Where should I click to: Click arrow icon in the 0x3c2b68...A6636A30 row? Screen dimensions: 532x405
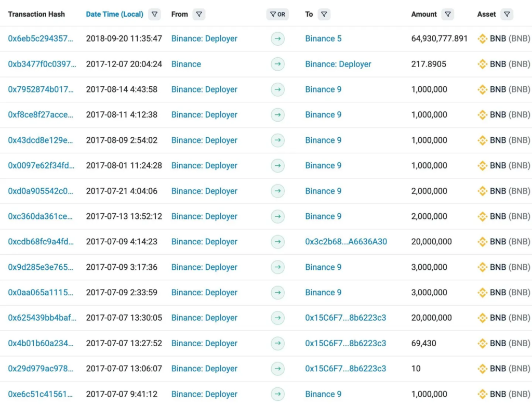point(278,242)
